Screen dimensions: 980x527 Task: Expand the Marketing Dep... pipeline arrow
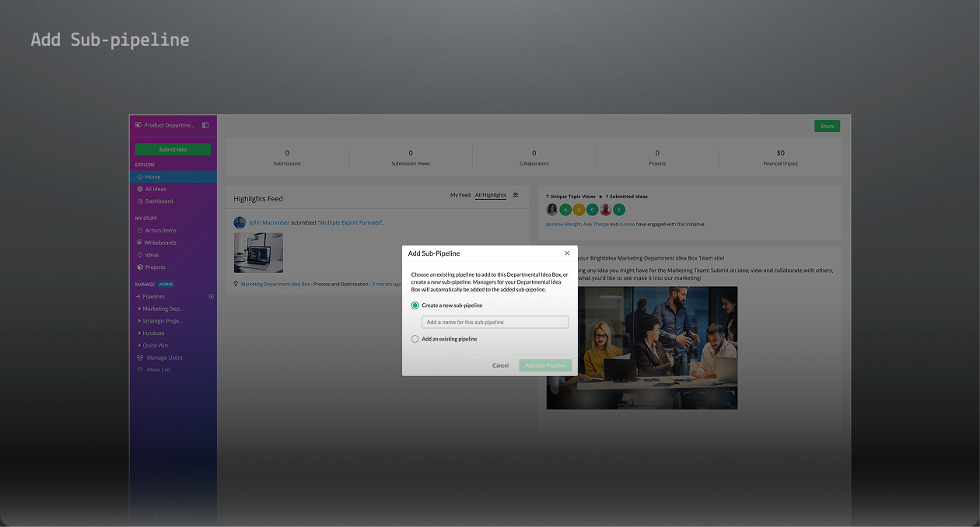[x=139, y=309]
